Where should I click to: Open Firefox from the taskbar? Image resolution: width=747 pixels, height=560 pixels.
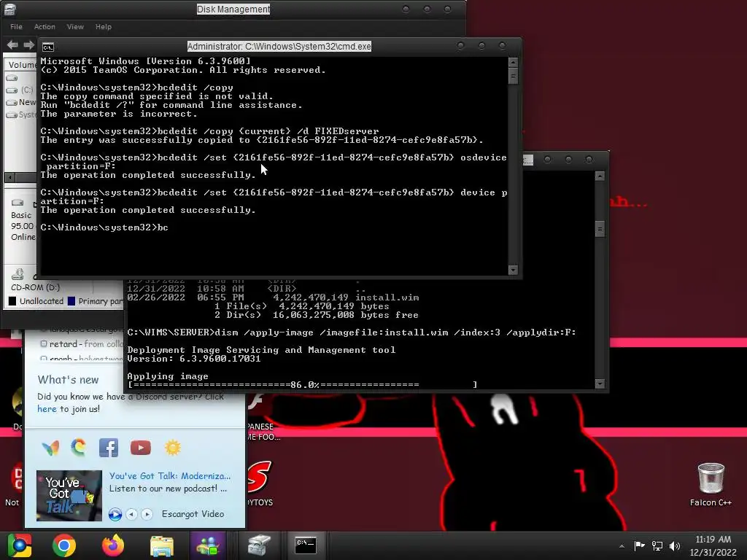pyautogui.click(x=113, y=545)
